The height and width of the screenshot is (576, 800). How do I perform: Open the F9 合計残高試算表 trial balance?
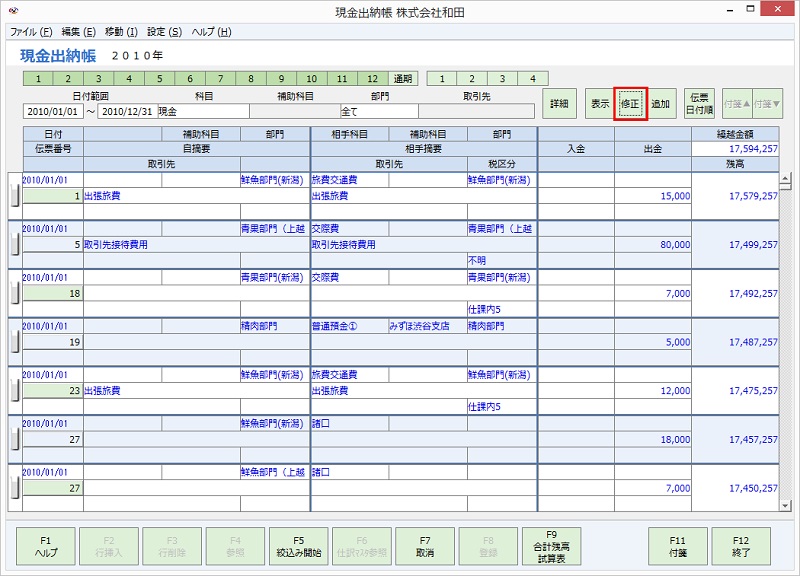point(549,545)
